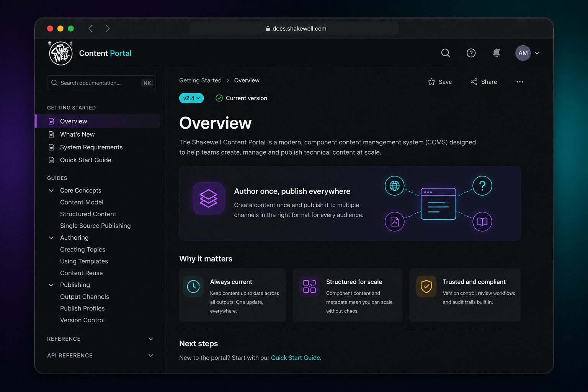The width and height of the screenshot is (588, 392).
Task: Click the Overview breadcrumb
Action: tap(247, 80)
